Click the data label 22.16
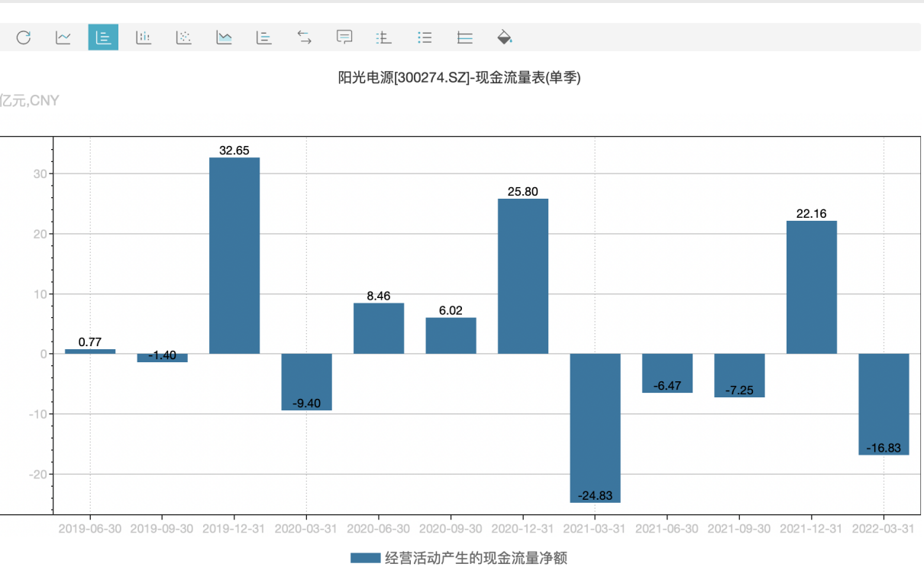Viewport: 924px width, 580px height. pyautogui.click(x=812, y=214)
